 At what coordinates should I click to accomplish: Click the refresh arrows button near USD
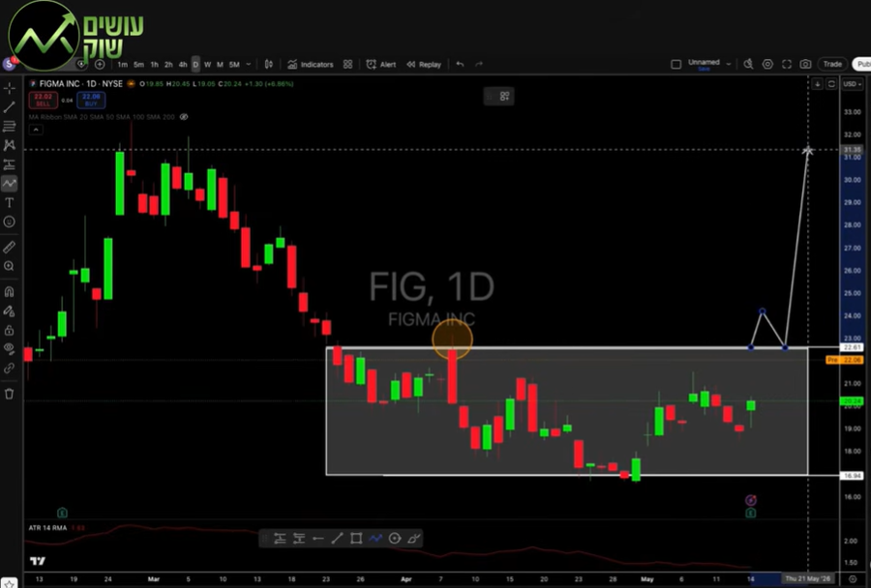coord(831,84)
